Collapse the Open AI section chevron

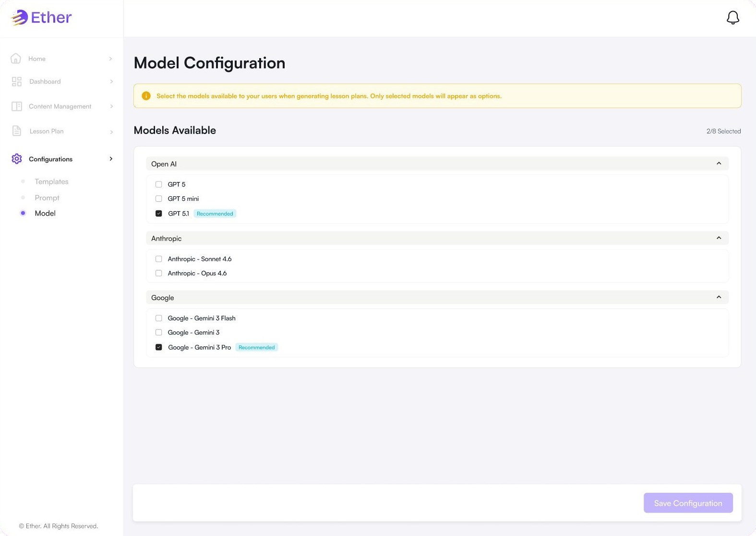coord(719,164)
